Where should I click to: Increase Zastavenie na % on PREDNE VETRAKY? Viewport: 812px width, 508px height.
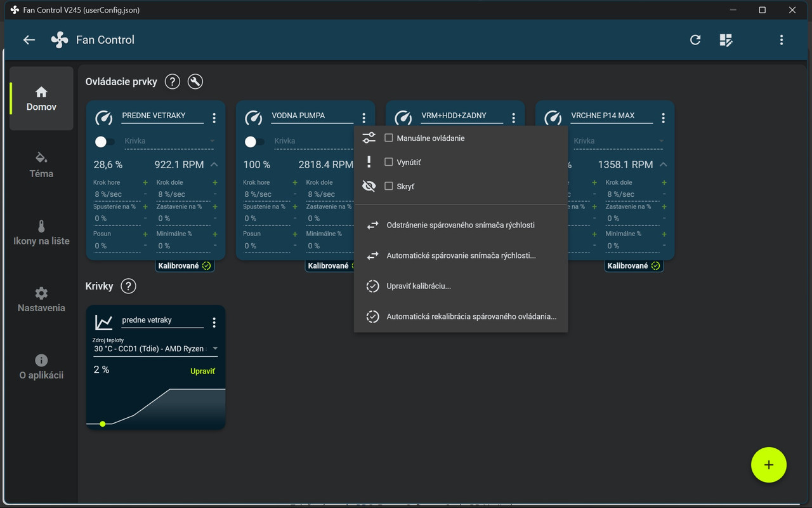(x=215, y=206)
